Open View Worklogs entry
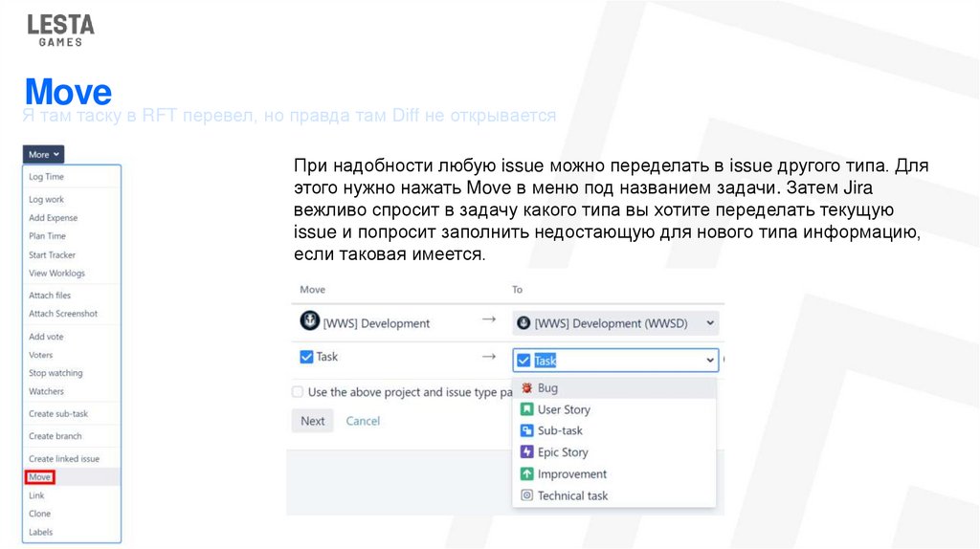Image resolution: width=980 pixels, height=549 pixels. click(x=71, y=273)
